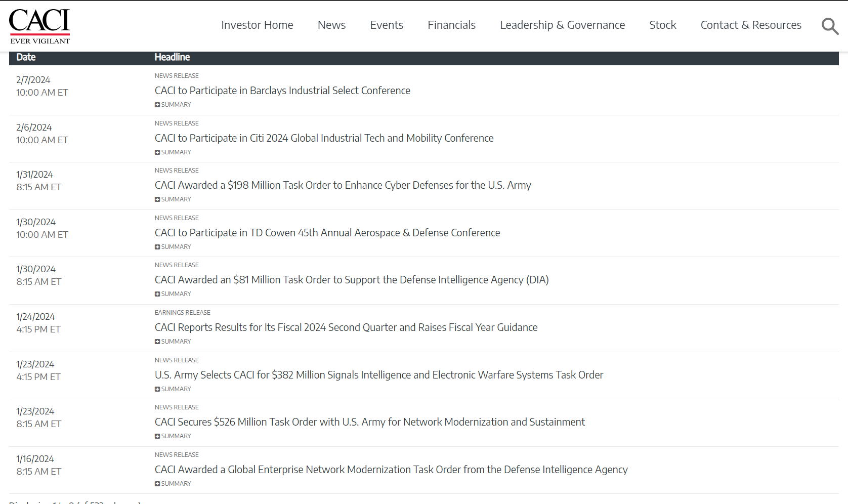This screenshot has width=848, height=504.
Task: Select the 1/16/2024 date cell
Action: pos(35,459)
